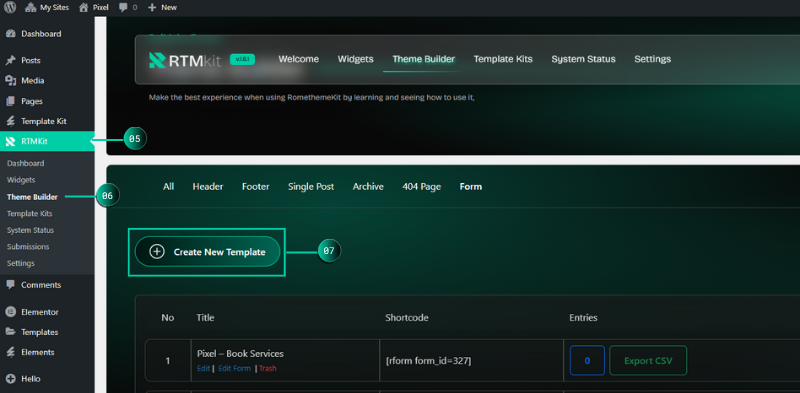This screenshot has width=800, height=393.
Task: Click the Title column header
Action: (205, 317)
